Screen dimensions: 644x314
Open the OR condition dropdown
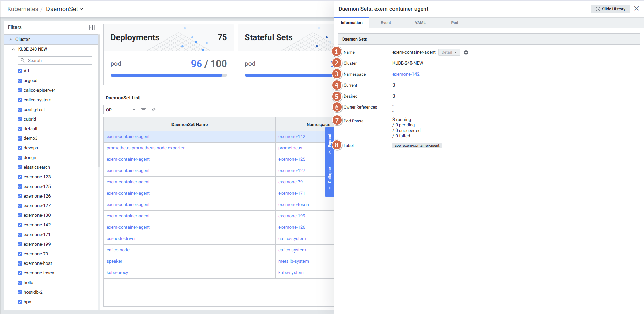(x=121, y=110)
